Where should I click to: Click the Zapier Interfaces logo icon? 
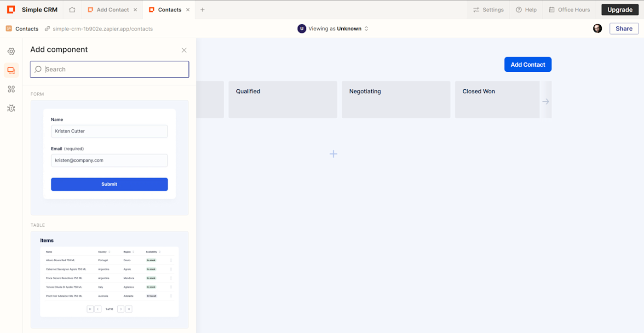[x=11, y=10]
